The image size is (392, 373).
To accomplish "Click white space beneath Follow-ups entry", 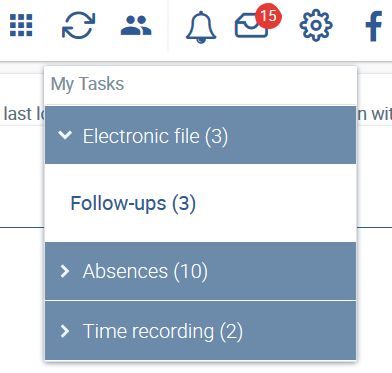I will [x=200, y=230].
